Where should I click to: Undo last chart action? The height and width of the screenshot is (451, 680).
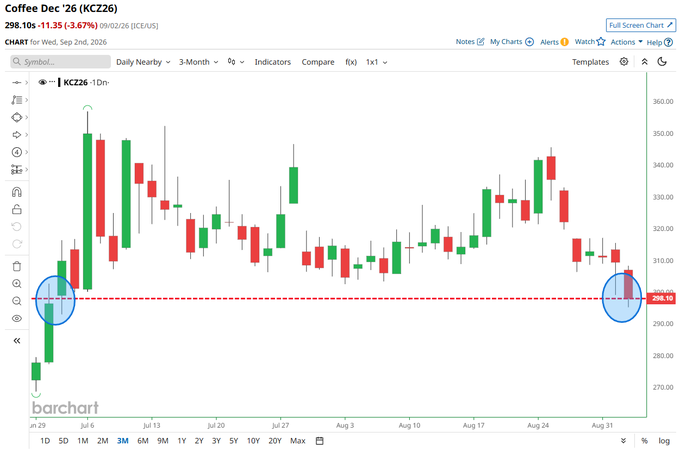pyautogui.click(x=16, y=227)
